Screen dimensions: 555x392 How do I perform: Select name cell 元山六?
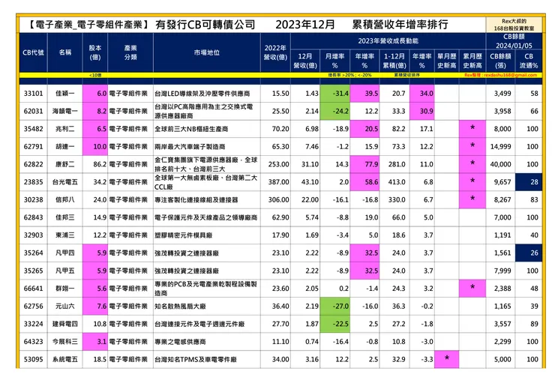coord(65,306)
